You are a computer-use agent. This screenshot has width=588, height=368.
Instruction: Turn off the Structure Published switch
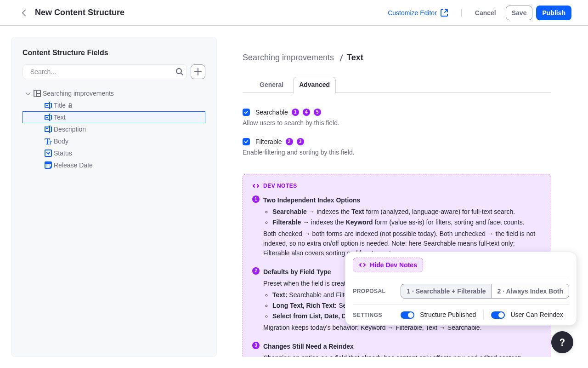[x=407, y=315]
